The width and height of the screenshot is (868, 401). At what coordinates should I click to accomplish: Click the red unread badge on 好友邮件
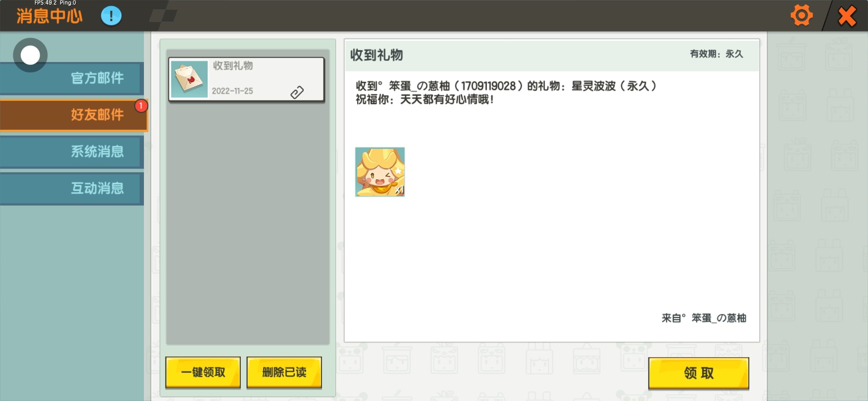point(141,106)
